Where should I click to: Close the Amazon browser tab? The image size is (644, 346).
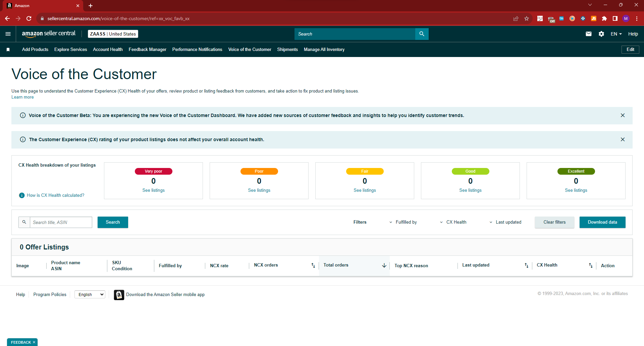point(78,6)
